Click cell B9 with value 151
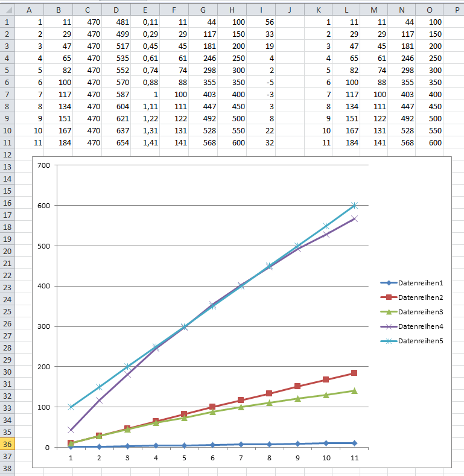Image resolution: width=464 pixels, height=476 pixels. point(59,119)
